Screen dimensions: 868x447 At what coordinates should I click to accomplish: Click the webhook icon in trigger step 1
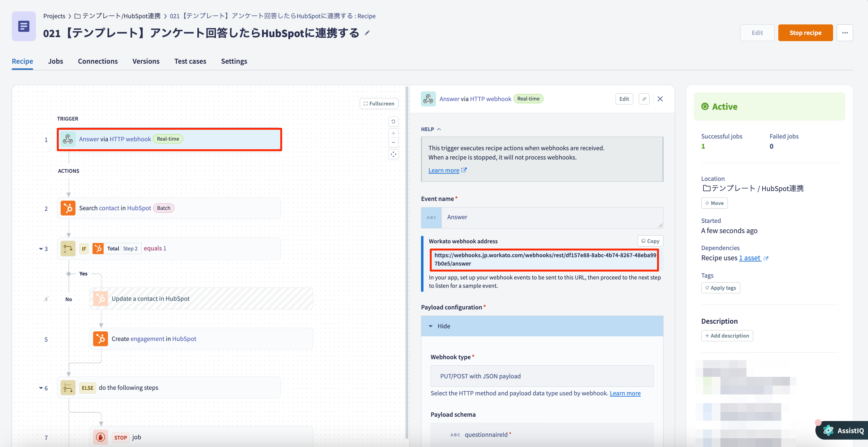68,139
